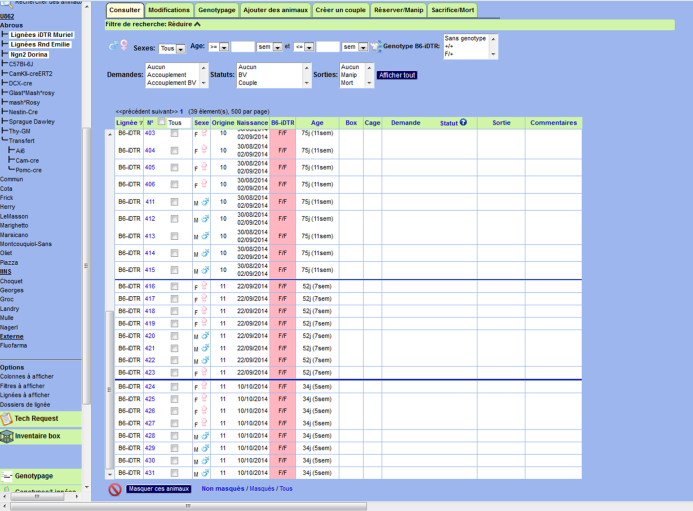Tick the checkbox for animal 404
Image resolution: width=693 pixels, height=511 pixels.
[175, 151]
